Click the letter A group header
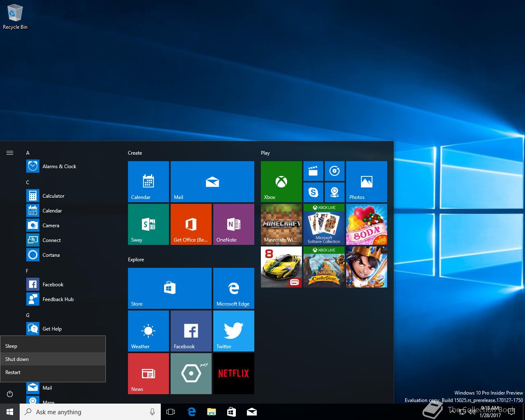Screen dimensions: 525x420 (28, 153)
